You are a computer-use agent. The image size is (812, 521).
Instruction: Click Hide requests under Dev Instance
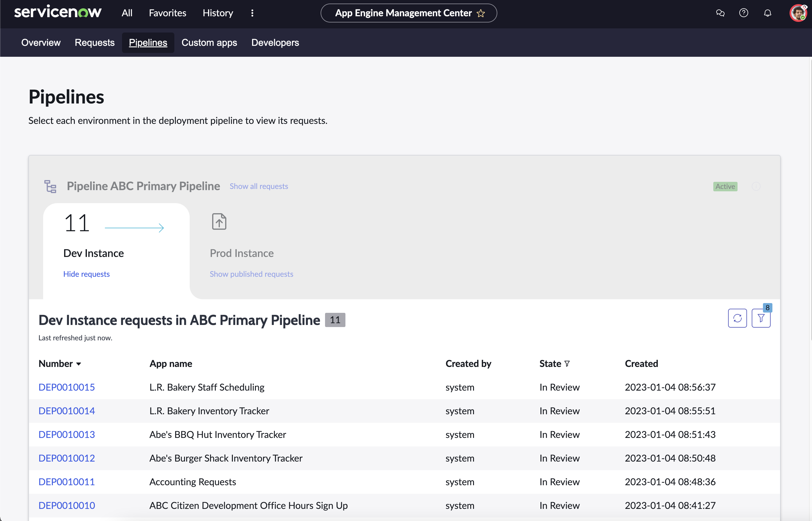(x=87, y=274)
